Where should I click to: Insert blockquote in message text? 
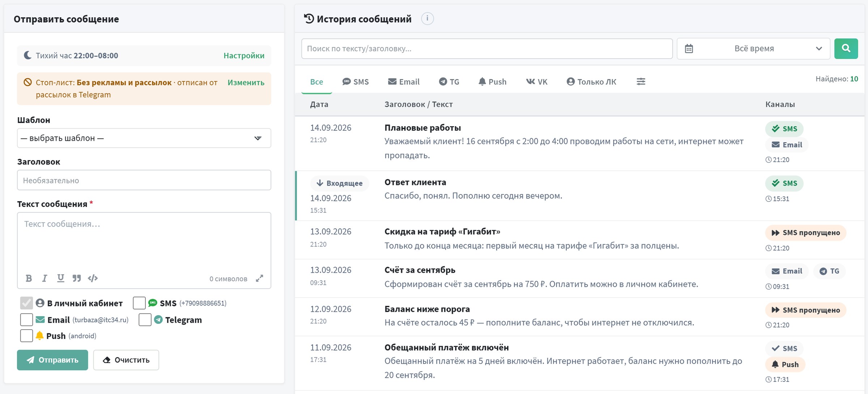point(76,278)
